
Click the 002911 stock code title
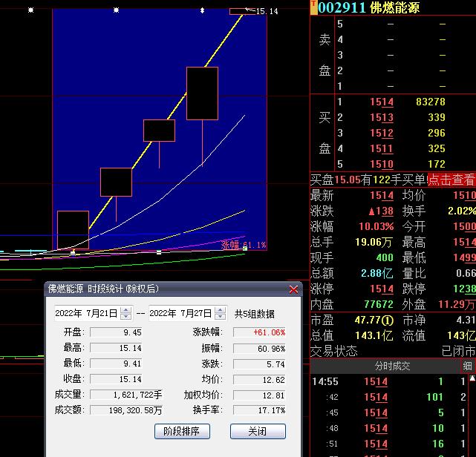click(341, 8)
